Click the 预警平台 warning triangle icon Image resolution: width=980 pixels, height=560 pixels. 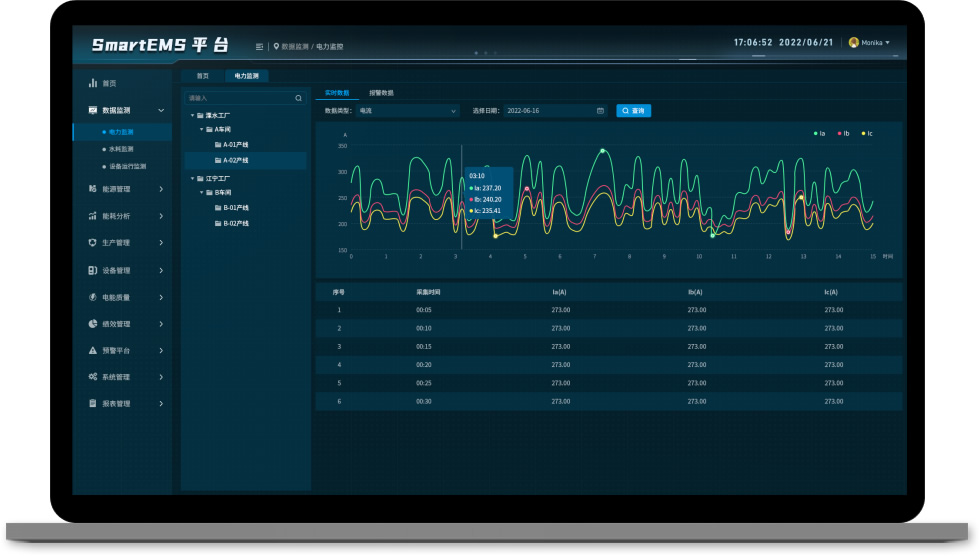pos(93,351)
